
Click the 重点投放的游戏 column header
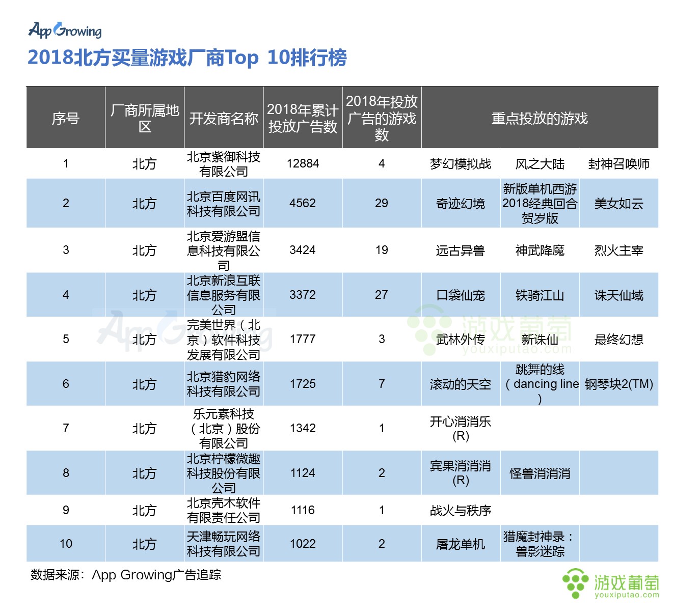540,118
